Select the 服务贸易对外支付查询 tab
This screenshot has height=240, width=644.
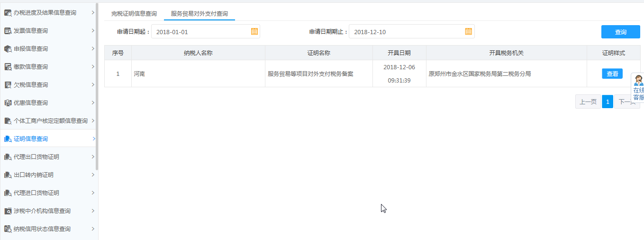(199, 14)
